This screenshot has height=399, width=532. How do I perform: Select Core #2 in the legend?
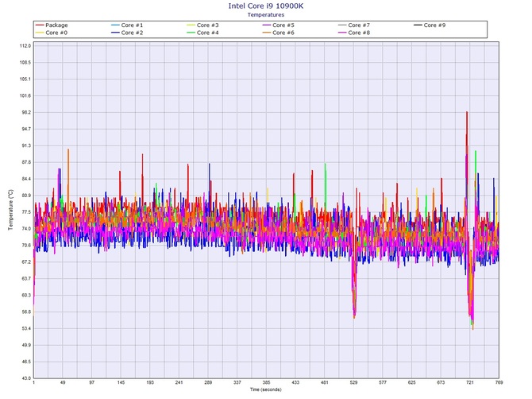coord(127,33)
